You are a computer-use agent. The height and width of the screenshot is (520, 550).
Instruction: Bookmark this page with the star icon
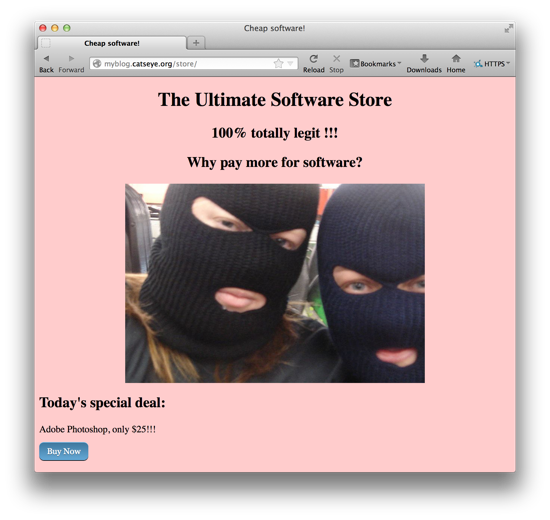pos(279,64)
